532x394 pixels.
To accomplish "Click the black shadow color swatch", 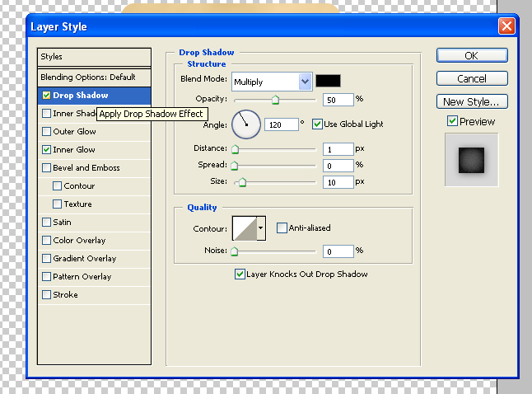I will coord(328,81).
